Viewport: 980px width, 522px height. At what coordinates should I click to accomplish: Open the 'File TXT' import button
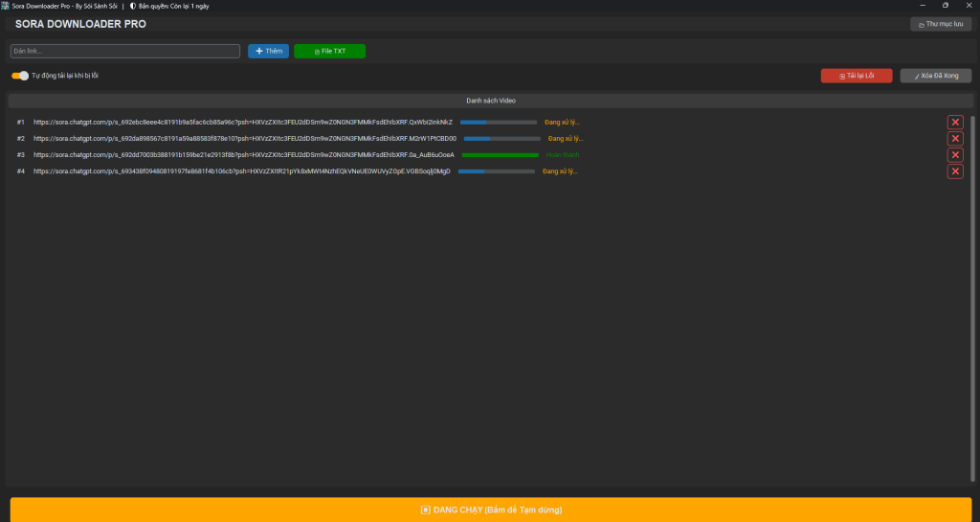329,52
